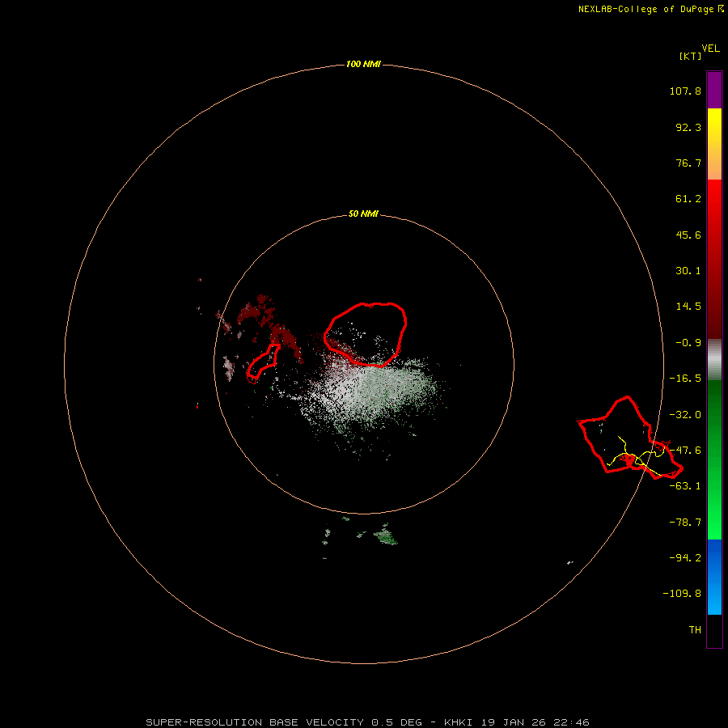The height and width of the screenshot is (728, 728).
Task: Click the -109.8 velocity scale value
Action: (x=682, y=594)
